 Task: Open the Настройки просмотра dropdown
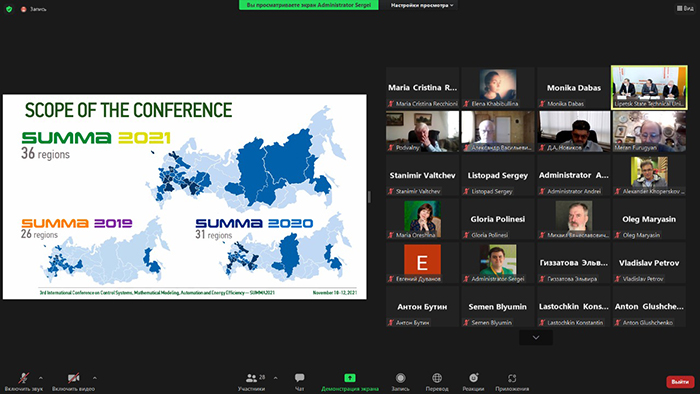point(422,5)
